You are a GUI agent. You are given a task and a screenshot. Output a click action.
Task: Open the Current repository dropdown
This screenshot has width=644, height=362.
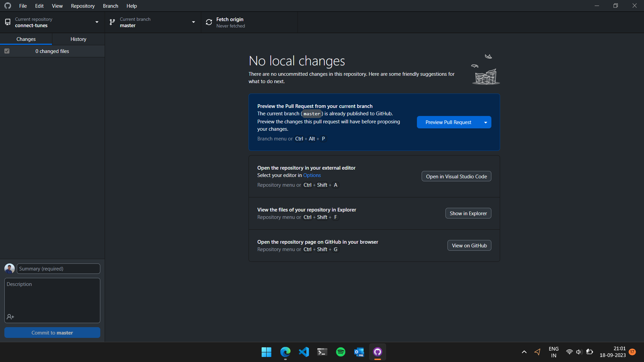pyautogui.click(x=97, y=22)
